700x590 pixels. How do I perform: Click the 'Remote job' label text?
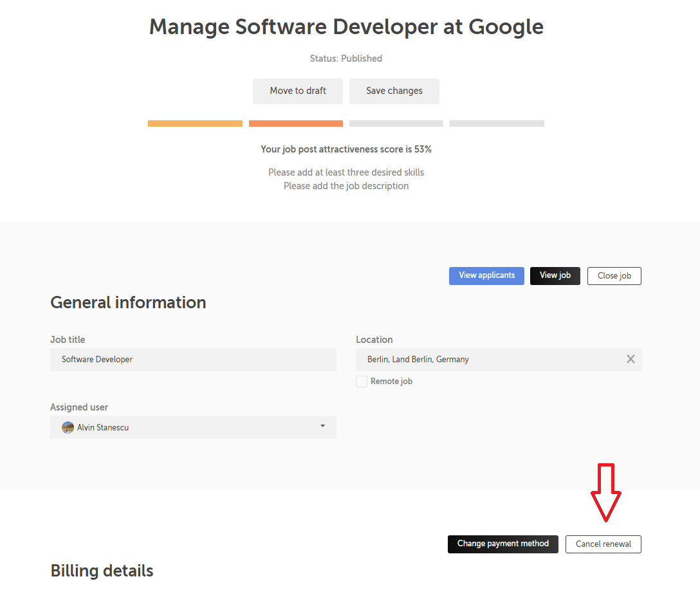(x=392, y=382)
